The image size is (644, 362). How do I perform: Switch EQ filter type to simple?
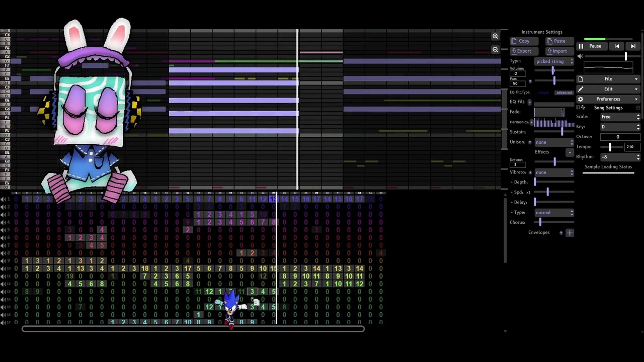coord(544,93)
